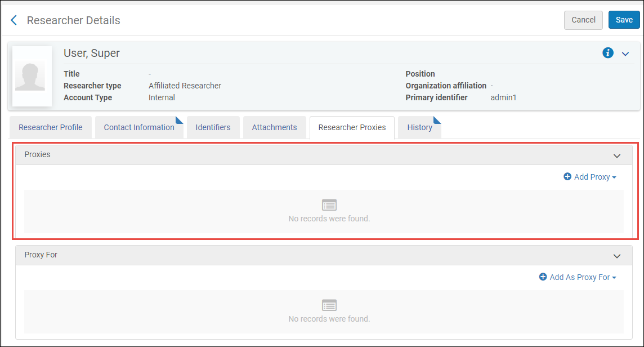Viewport: 644px width, 347px height.
Task: Click the blue info icon
Action: point(608,53)
